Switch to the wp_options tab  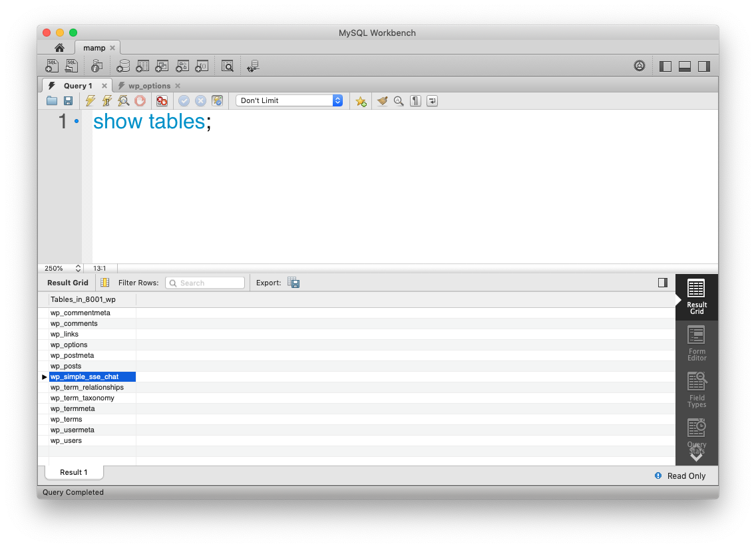tap(148, 85)
